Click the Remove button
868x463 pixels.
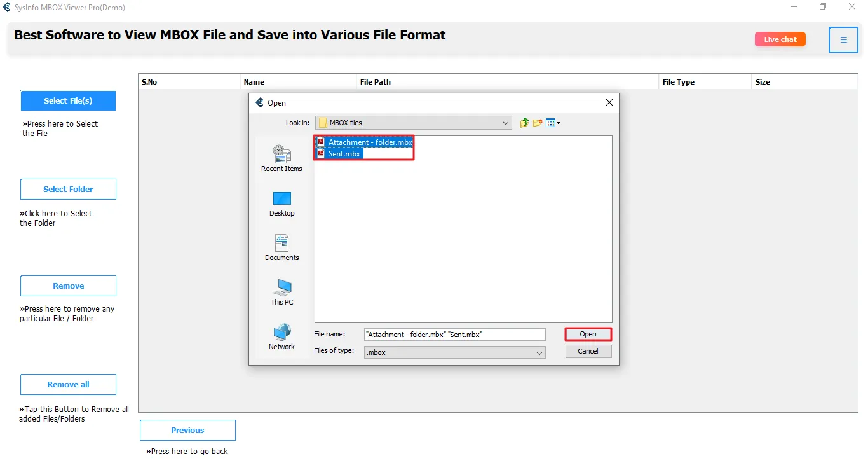tap(68, 286)
